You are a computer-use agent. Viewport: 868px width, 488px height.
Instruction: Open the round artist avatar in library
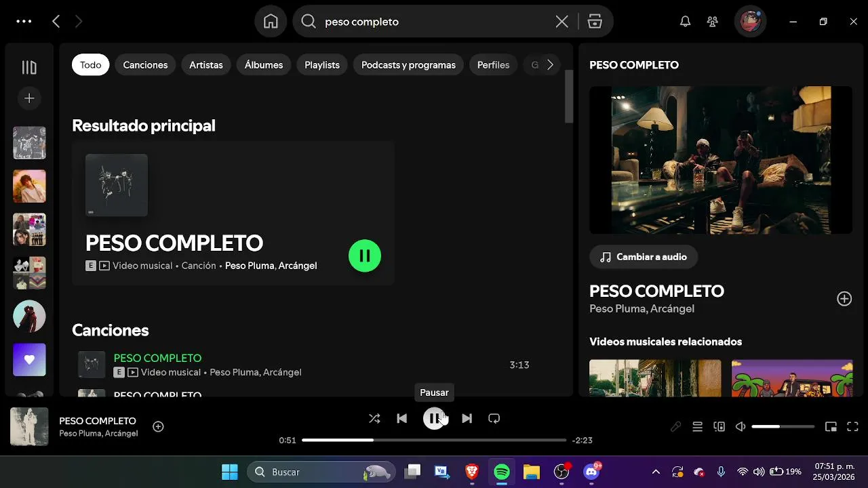[29, 316]
